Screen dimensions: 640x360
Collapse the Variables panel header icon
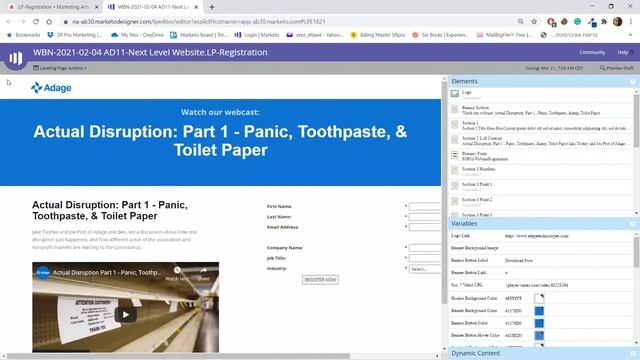click(632, 224)
